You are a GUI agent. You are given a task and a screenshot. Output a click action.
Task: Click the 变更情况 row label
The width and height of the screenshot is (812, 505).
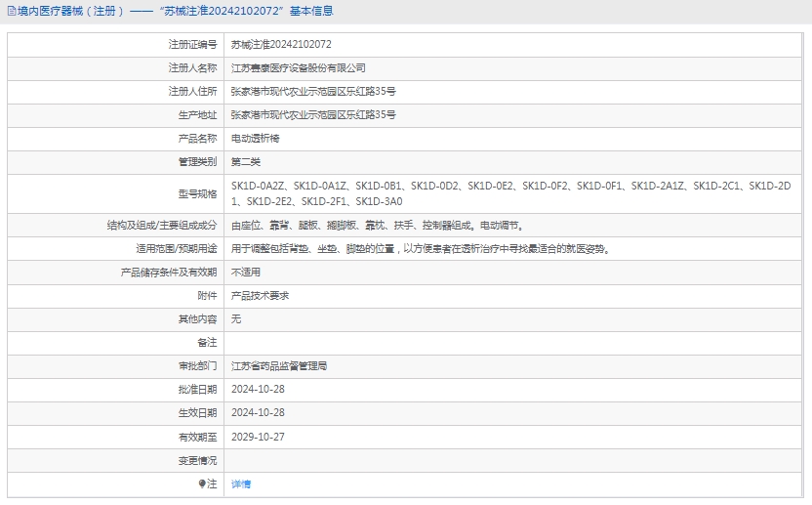pos(198,460)
